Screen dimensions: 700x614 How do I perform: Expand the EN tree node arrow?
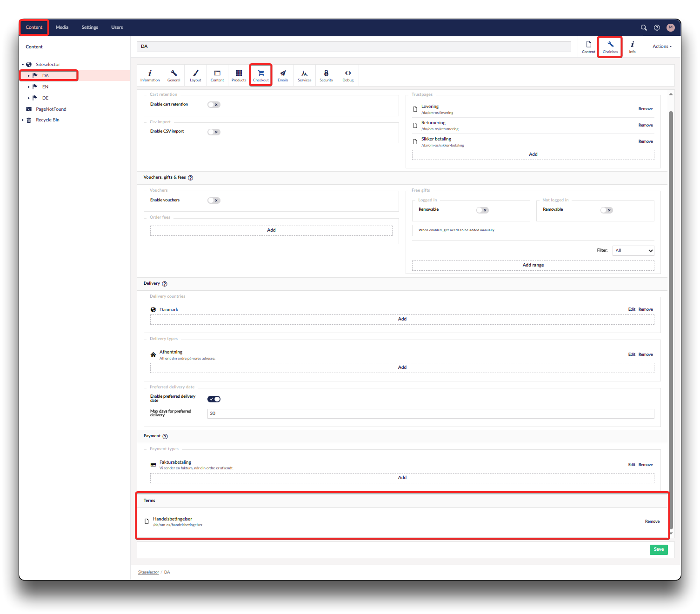29,87
